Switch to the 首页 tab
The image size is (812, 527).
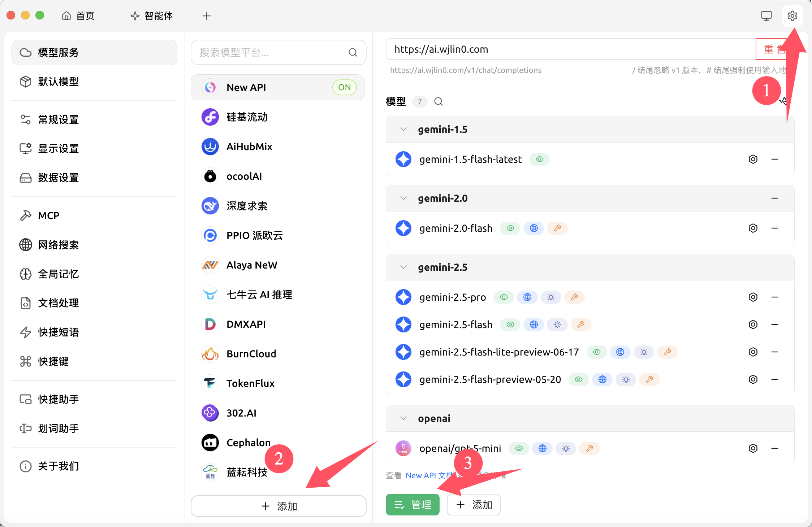tap(78, 16)
